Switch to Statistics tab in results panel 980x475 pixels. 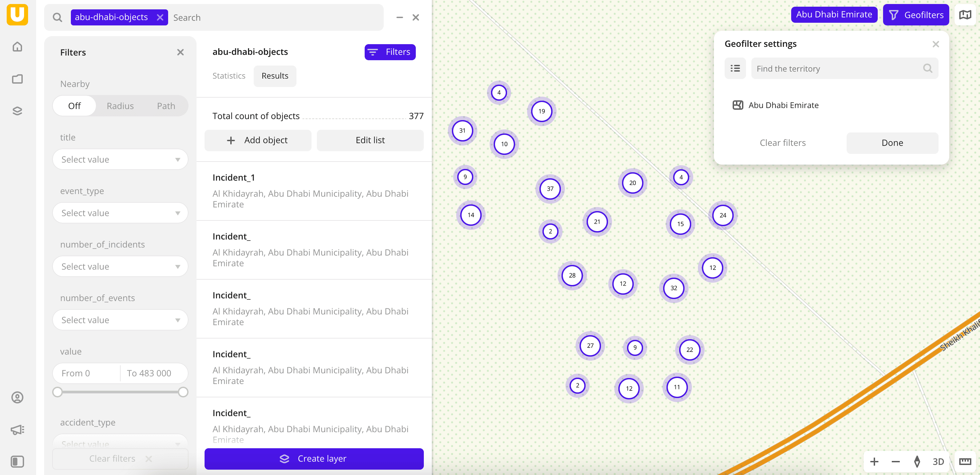[229, 76]
